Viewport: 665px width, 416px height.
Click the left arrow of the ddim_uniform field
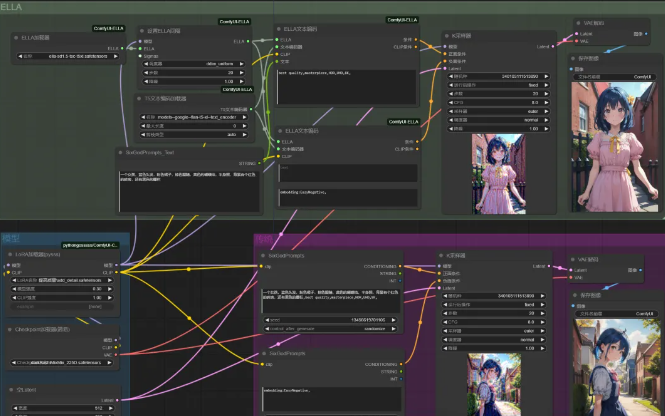click(146, 64)
